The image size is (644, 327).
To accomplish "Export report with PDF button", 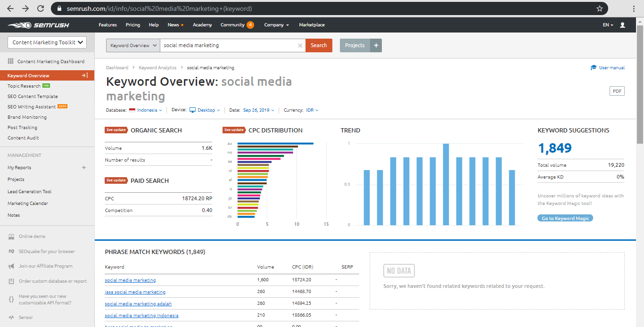I will (x=617, y=91).
